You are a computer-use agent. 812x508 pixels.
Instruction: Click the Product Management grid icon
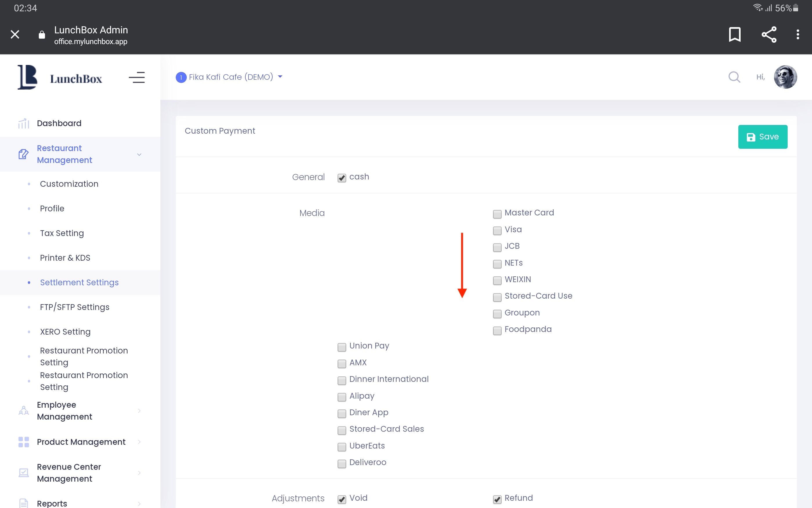[x=23, y=442]
